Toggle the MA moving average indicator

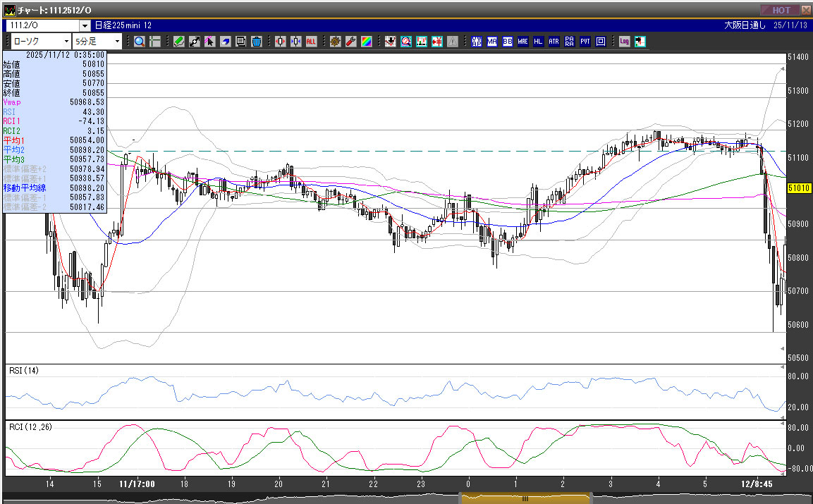492,42
